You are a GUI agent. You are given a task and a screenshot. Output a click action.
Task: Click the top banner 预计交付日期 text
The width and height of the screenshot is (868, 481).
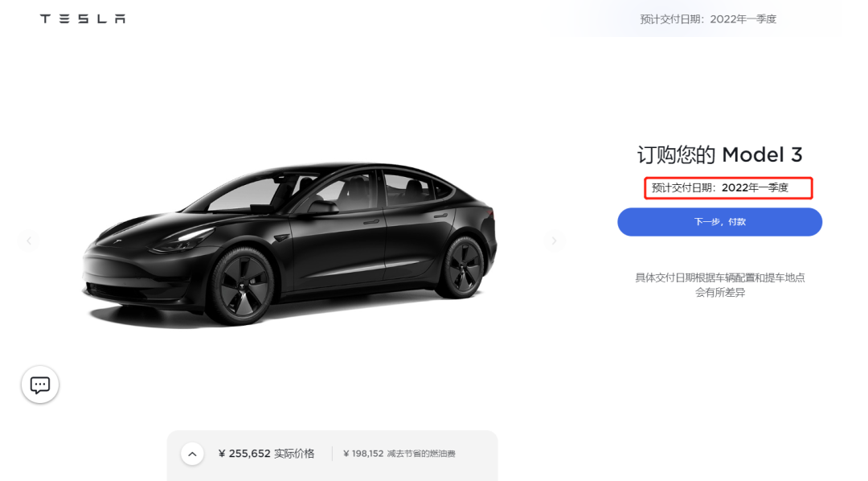coord(707,18)
